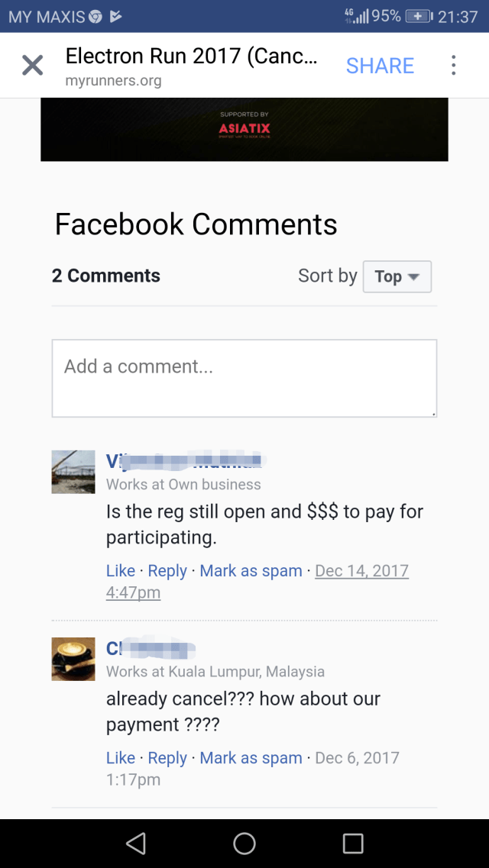This screenshot has width=489, height=868.
Task: Tap SHARE in the browser header
Action: [x=380, y=66]
